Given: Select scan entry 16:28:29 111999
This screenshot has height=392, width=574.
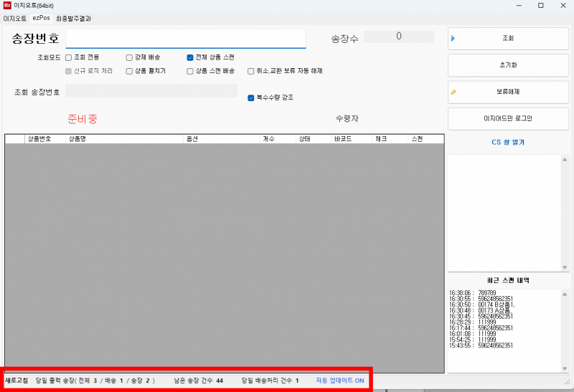Looking at the screenshot, I should [x=473, y=322].
